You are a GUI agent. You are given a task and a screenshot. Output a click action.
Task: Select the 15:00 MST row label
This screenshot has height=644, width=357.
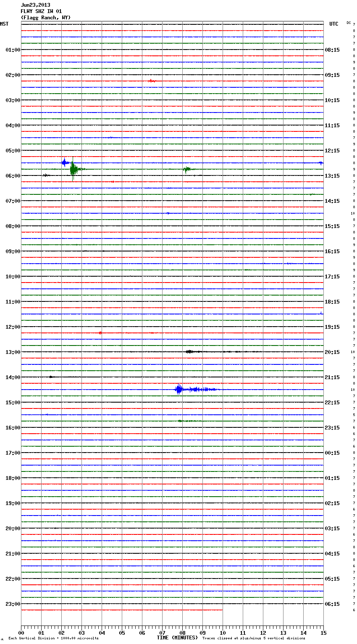tap(13, 402)
